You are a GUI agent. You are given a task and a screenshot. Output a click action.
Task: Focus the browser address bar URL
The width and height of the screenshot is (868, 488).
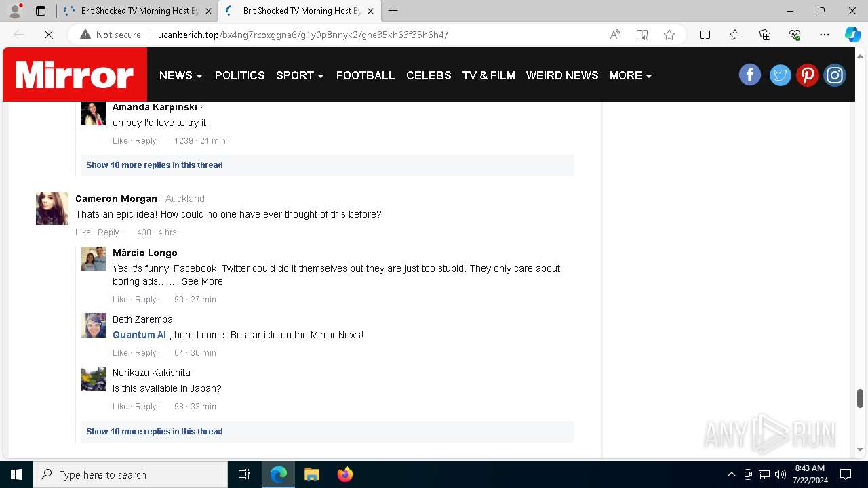tap(302, 35)
